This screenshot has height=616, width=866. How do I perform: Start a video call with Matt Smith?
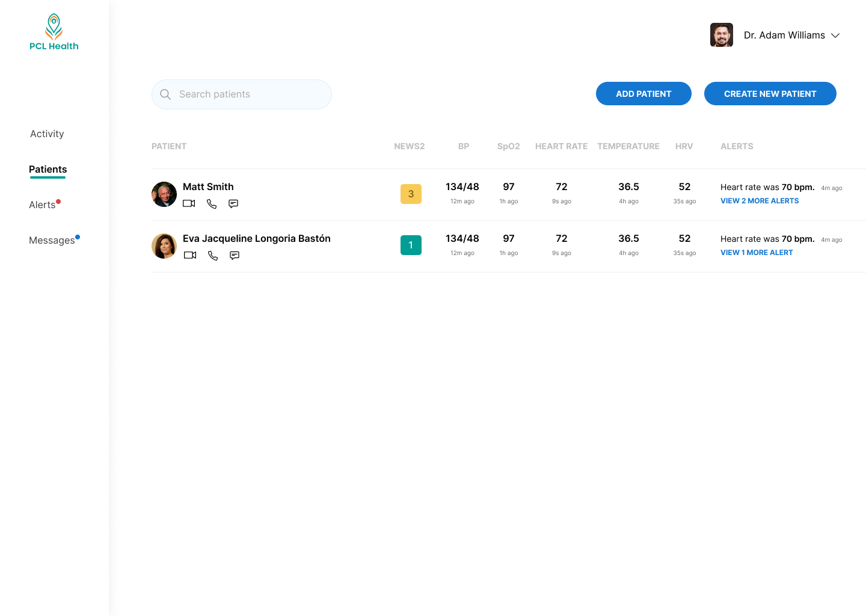[x=189, y=203]
